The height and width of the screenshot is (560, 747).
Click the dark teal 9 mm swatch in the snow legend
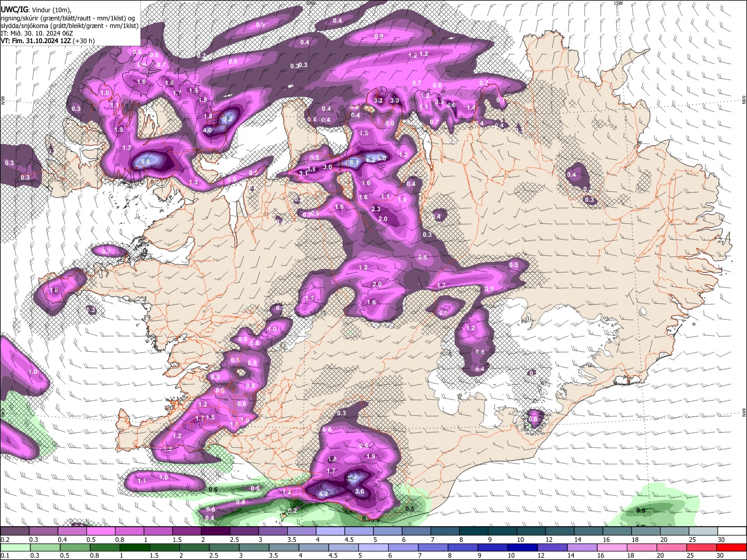(x=502, y=531)
